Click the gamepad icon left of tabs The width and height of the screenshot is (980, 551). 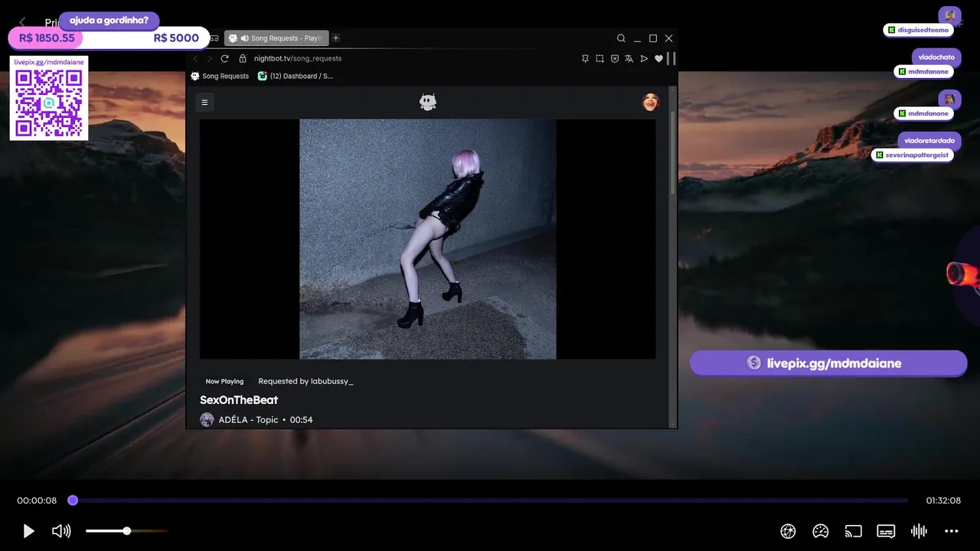coord(214,38)
